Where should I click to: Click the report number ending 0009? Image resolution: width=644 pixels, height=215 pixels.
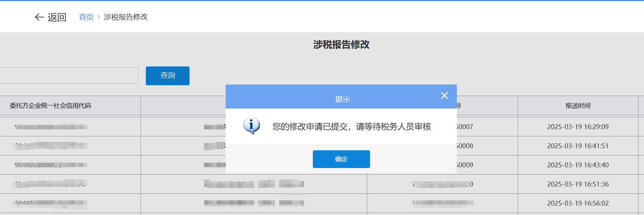point(465,165)
